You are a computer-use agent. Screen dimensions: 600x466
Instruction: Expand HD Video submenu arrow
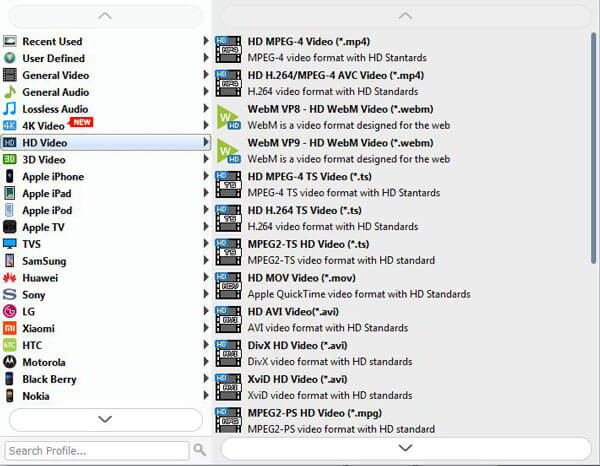[206, 142]
